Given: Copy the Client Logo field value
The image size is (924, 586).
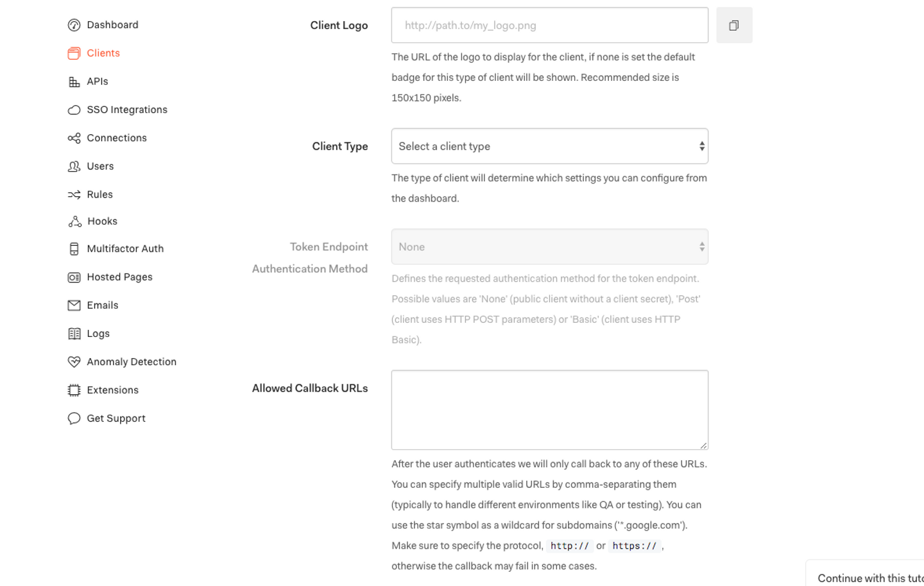Looking at the screenshot, I should [734, 26].
